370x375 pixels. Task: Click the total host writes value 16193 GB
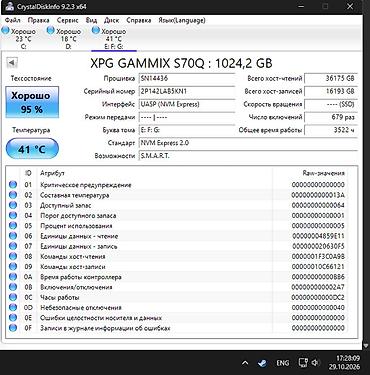331,91
